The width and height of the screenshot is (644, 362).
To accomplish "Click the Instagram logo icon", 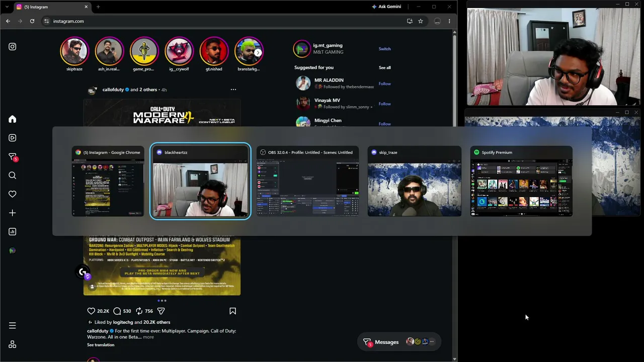I will (x=13, y=47).
